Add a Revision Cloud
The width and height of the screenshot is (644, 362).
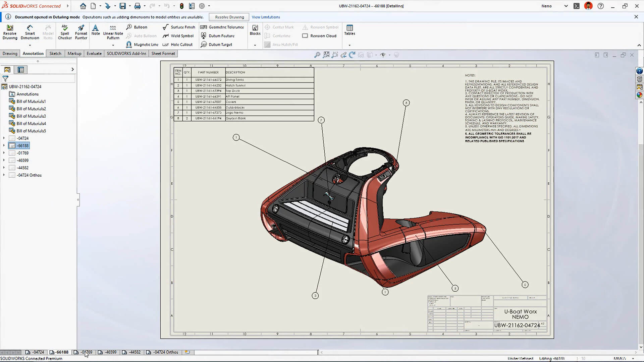click(319, 36)
